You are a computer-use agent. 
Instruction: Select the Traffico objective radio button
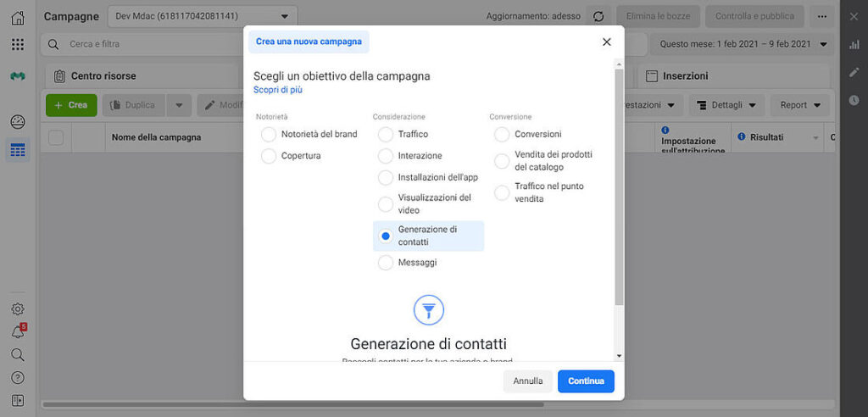point(386,134)
